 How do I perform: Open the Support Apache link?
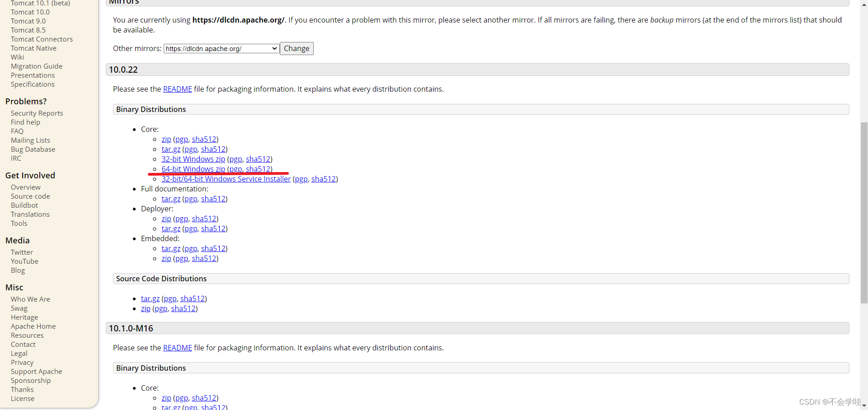pyautogui.click(x=37, y=372)
